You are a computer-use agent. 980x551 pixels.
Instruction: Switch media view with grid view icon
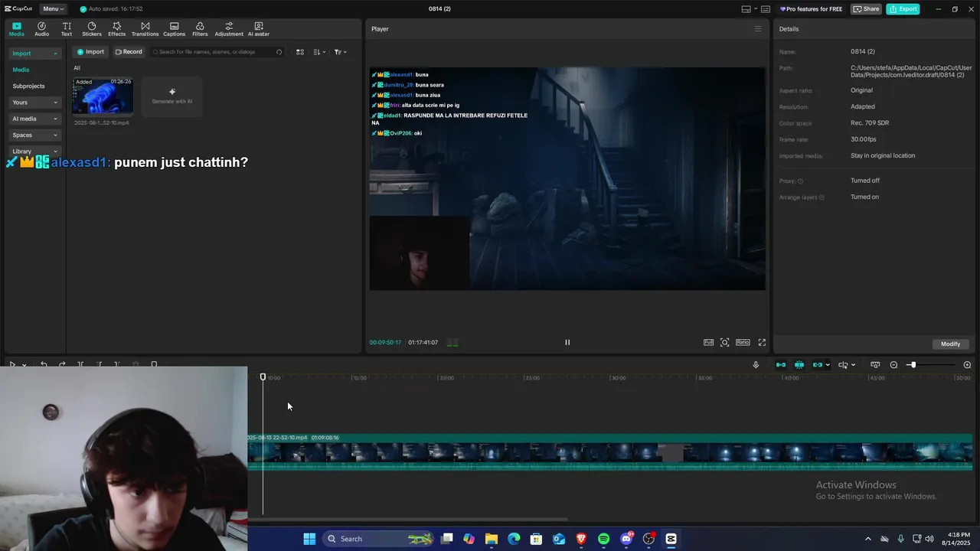pyautogui.click(x=300, y=52)
